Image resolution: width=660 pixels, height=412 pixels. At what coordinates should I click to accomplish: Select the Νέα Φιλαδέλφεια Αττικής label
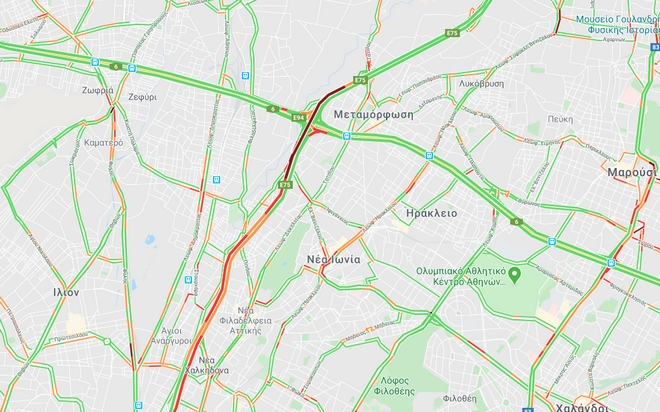(246, 321)
